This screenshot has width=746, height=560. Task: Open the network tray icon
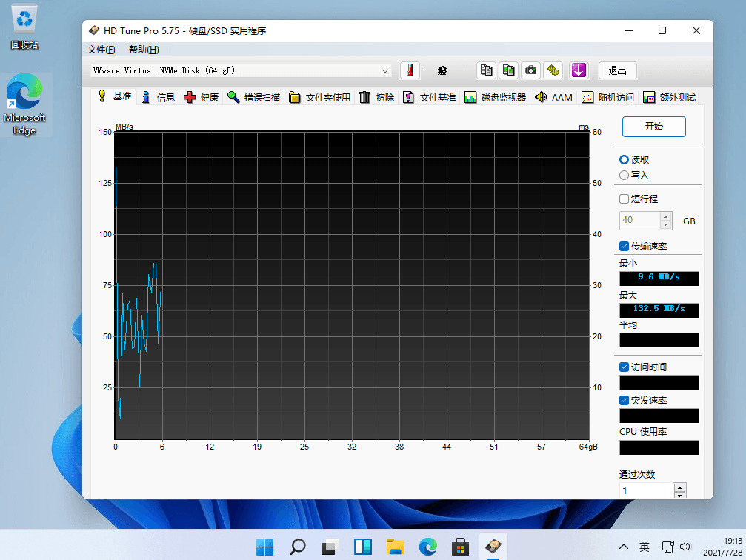click(x=668, y=547)
